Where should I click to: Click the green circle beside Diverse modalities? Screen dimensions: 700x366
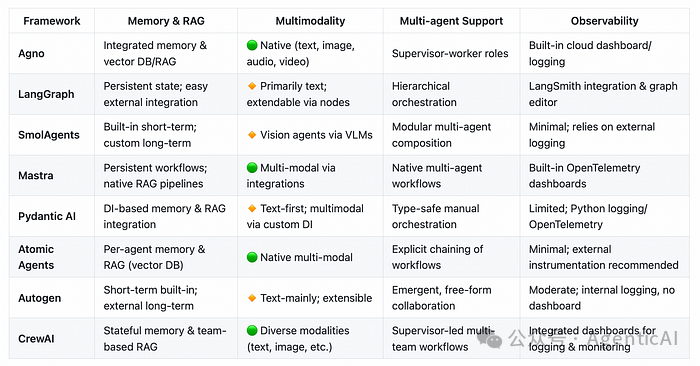coord(252,330)
